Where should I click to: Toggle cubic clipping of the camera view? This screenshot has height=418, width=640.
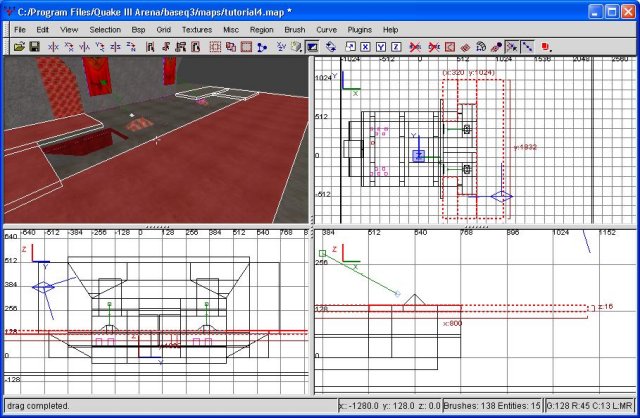click(x=312, y=47)
